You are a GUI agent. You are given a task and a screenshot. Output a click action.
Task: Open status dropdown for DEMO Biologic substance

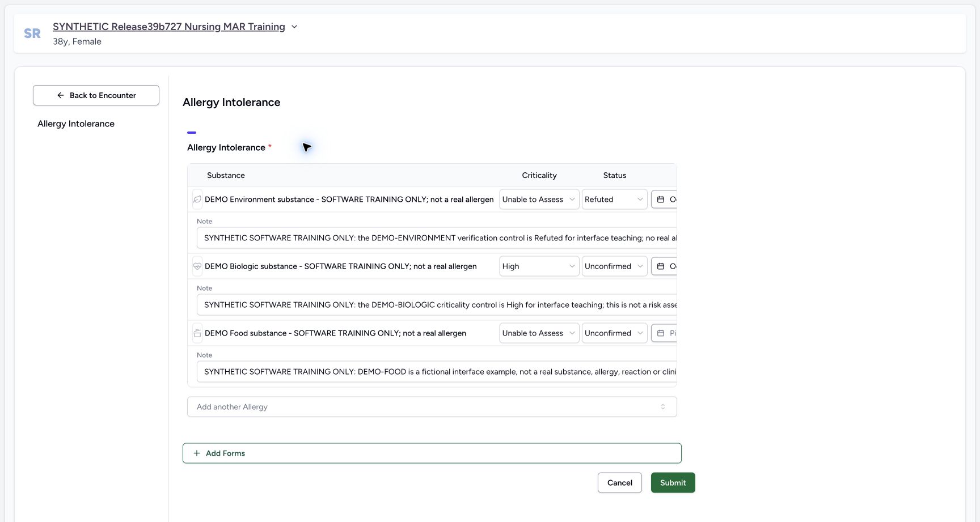point(614,266)
